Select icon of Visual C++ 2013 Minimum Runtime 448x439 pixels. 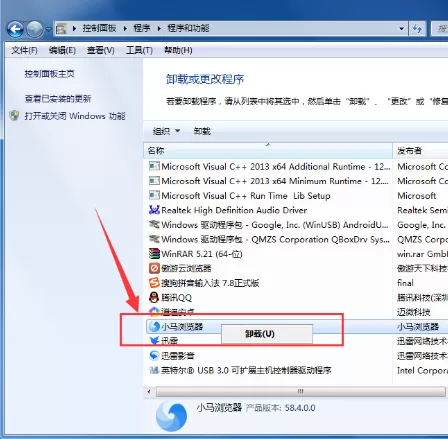coord(154,181)
